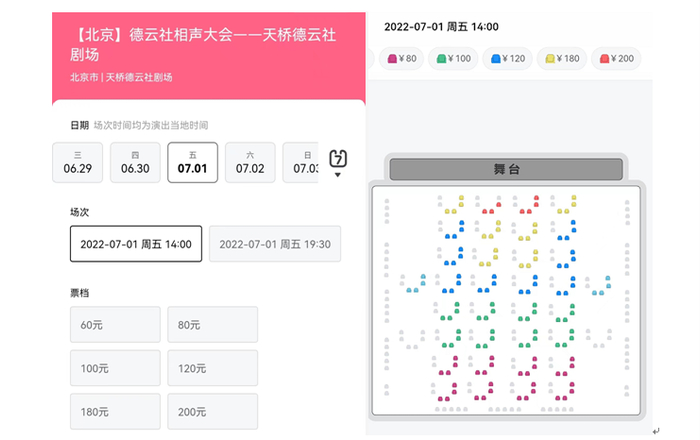Image resolution: width=700 pixels, height=440 pixels.
Task: Select date Wednesday 06.29
Action: click(78, 162)
